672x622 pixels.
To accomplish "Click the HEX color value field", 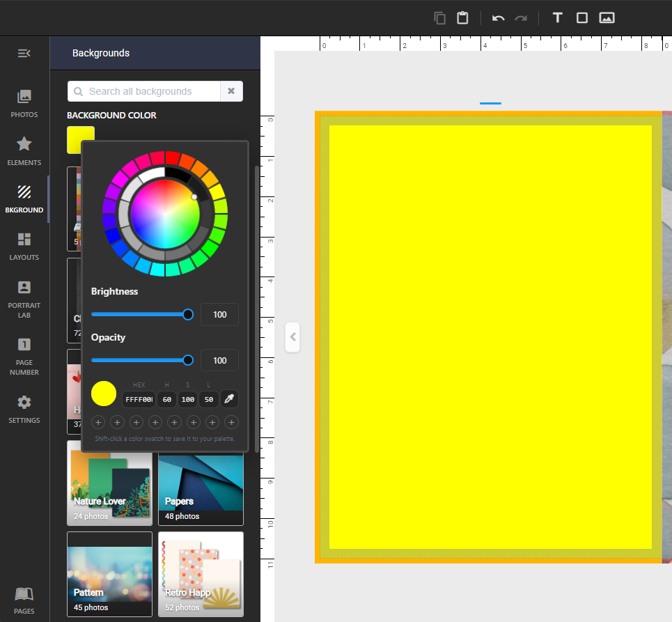I will pyautogui.click(x=139, y=399).
